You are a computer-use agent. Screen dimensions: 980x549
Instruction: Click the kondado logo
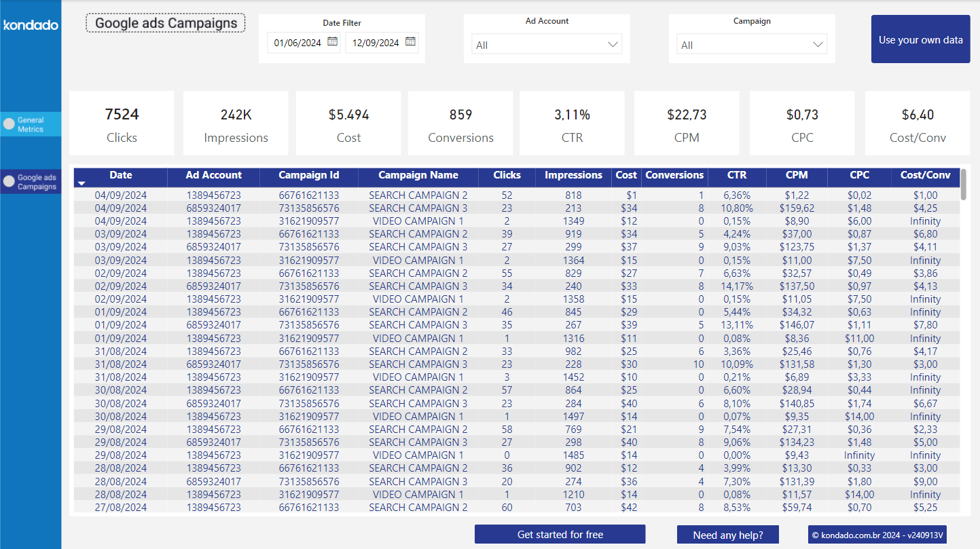coord(30,24)
